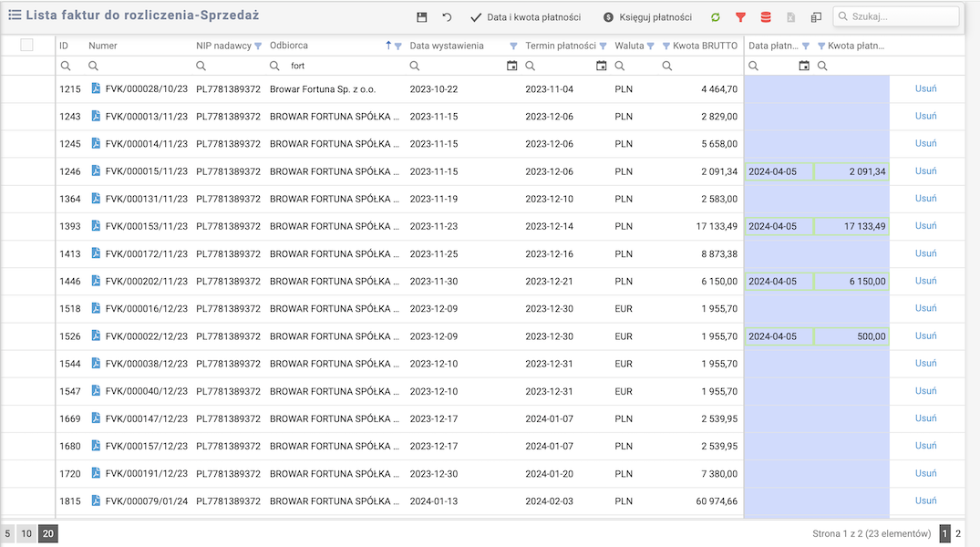Open filter dropdown for NIP nadawcy column
The width and height of the screenshot is (980, 547).
[258, 46]
